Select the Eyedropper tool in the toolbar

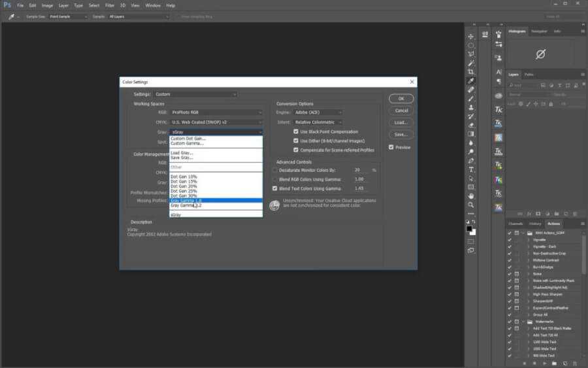point(470,80)
